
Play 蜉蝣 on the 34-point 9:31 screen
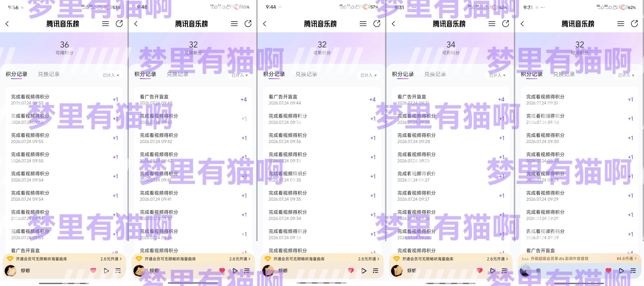(493, 271)
